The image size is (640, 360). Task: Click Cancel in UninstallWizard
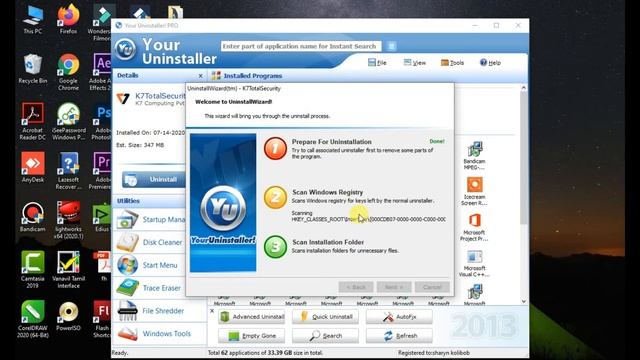(x=432, y=287)
